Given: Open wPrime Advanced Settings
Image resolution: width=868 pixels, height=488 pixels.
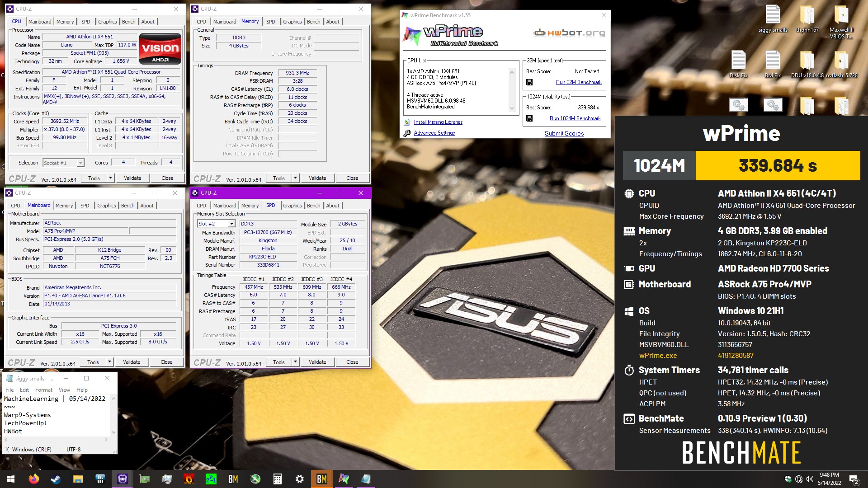Looking at the screenshot, I should 434,133.
